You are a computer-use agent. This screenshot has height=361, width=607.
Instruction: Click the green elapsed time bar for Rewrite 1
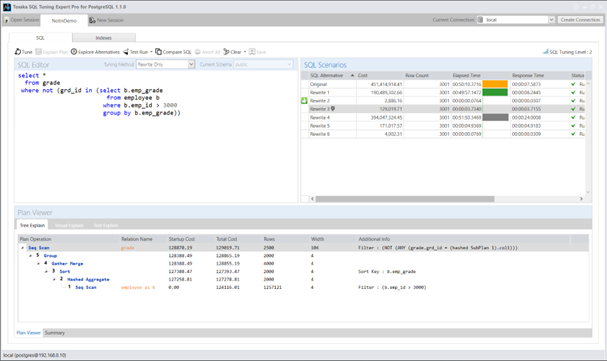pyautogui.click(x=495, y=92)
